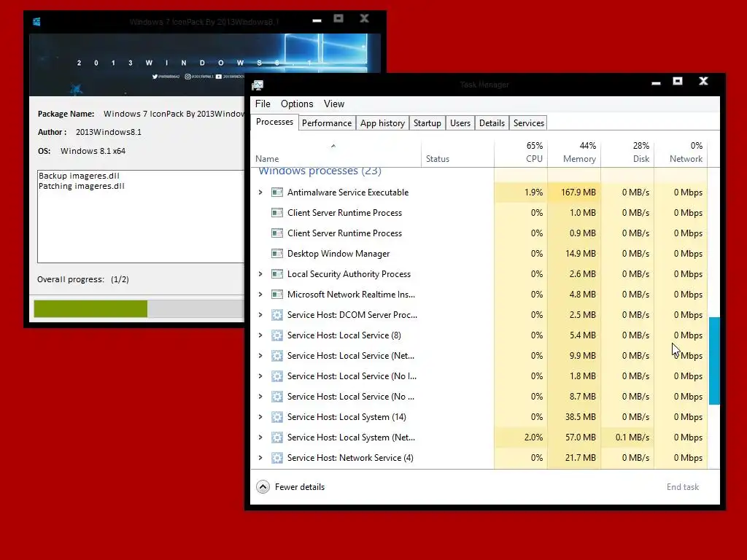
Task: Switch to the Users tab
Action: [x=460, y=123]
